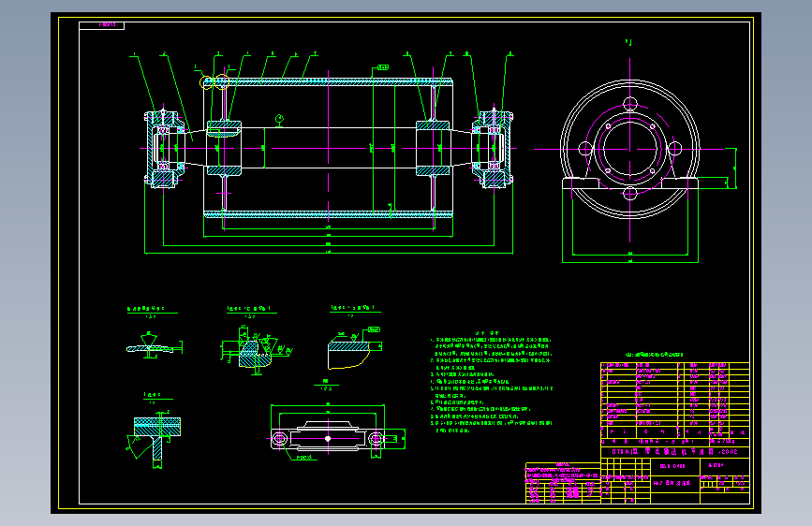Click the center bore circle in the end view
This screenshot has width=812, height=526.
click(629, 149)
